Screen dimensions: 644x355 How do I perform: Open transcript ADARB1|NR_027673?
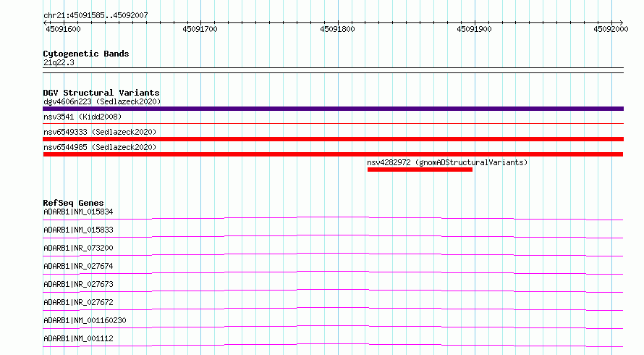[78, 284]
